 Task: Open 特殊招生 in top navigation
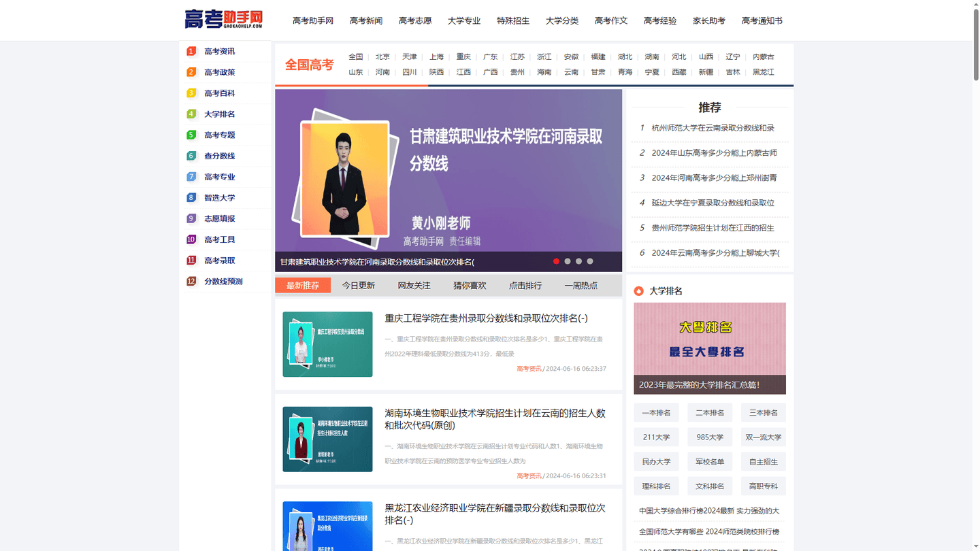[x=513, y=20]
